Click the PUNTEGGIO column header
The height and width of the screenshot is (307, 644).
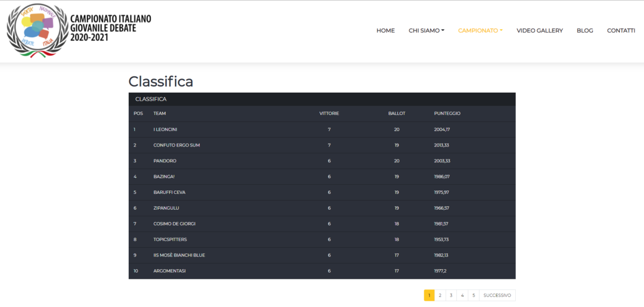[447, 114]
